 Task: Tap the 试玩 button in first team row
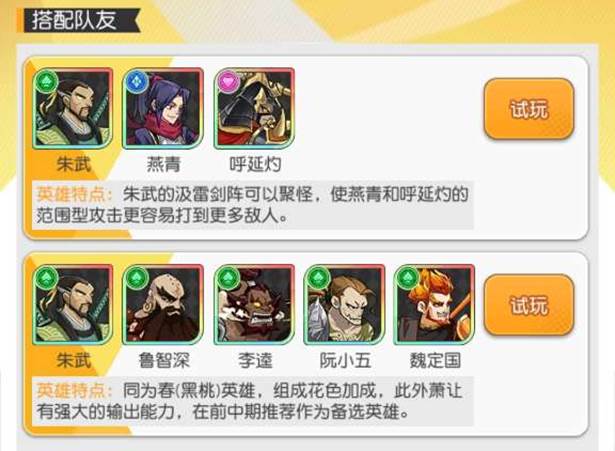[529, 109]
